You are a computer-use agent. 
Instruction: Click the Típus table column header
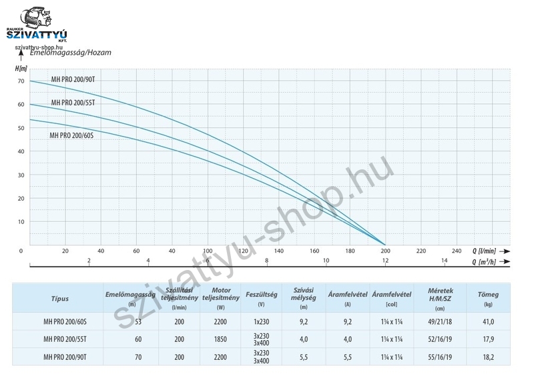[59, 299]
